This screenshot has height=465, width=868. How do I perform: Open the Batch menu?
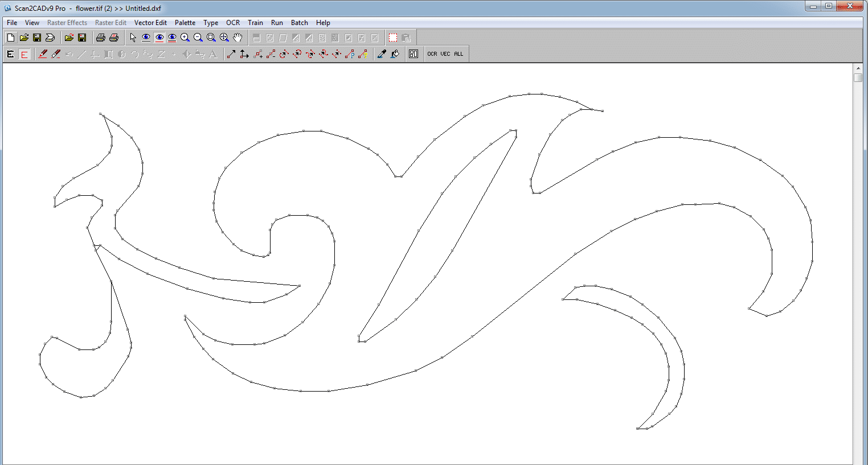[299, 23]
